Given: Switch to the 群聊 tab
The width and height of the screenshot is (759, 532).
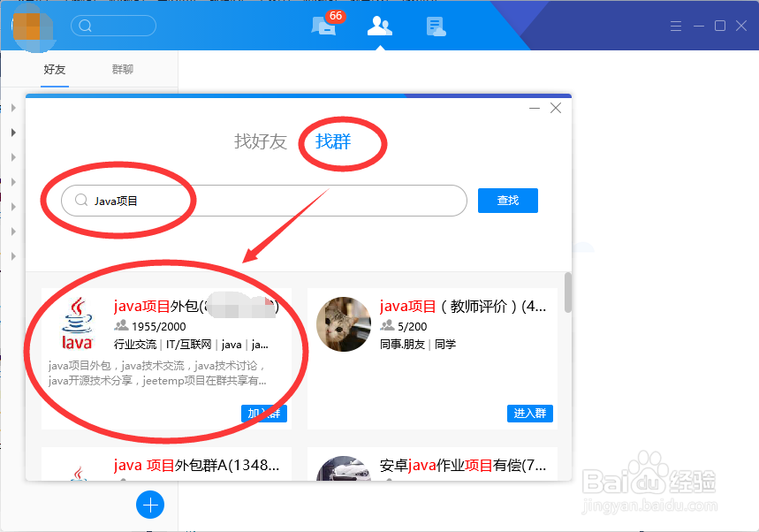Looking at the screenshot, I should [x=123, y=69].
